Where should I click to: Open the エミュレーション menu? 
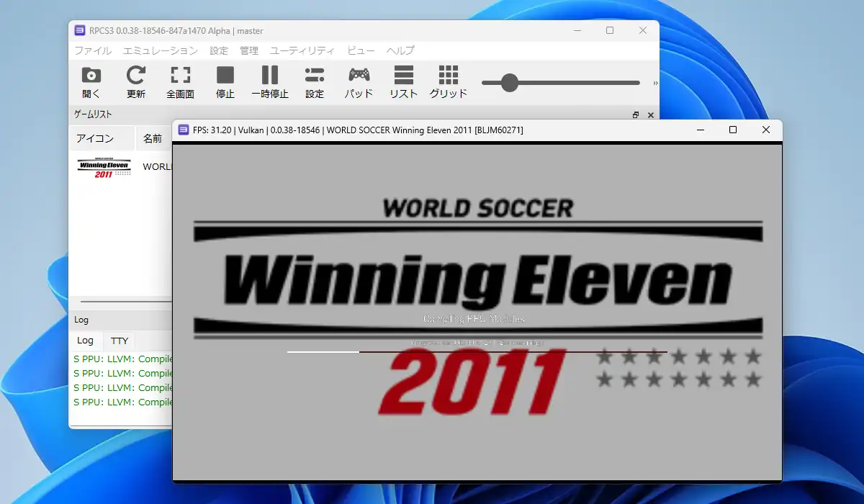[161, 51]
